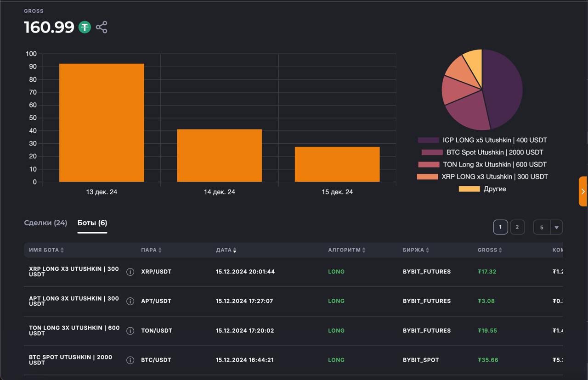The height and width of the screenshot is (380, 588).
Task: Go to page 2 of the table
Action: [x=517, y=227]
